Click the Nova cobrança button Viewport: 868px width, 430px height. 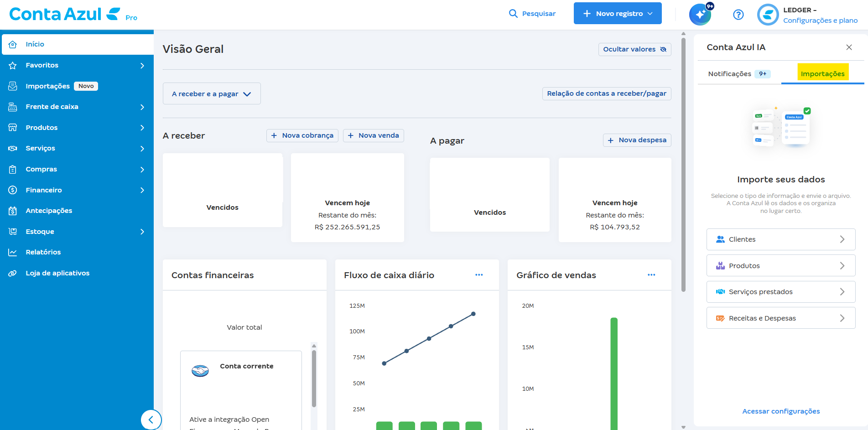(x=302, y=135)
